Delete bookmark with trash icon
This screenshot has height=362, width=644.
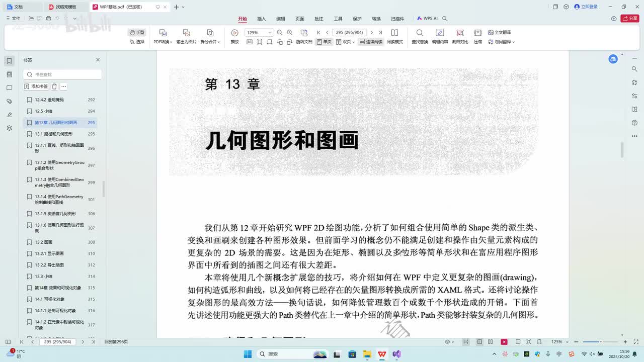(54, 86)
